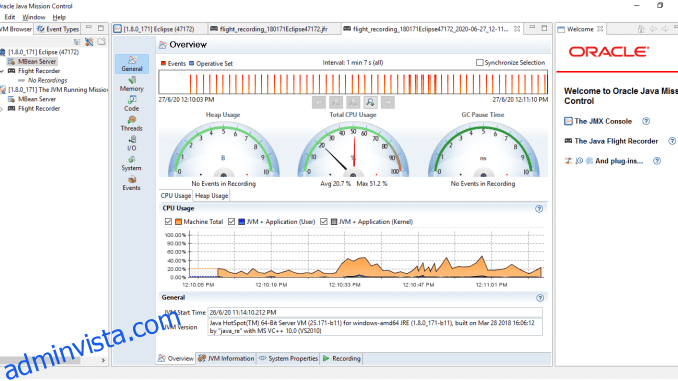678x381 pixels.
Task: Switch to the JVM Browser tab
Action: point(16,29)
